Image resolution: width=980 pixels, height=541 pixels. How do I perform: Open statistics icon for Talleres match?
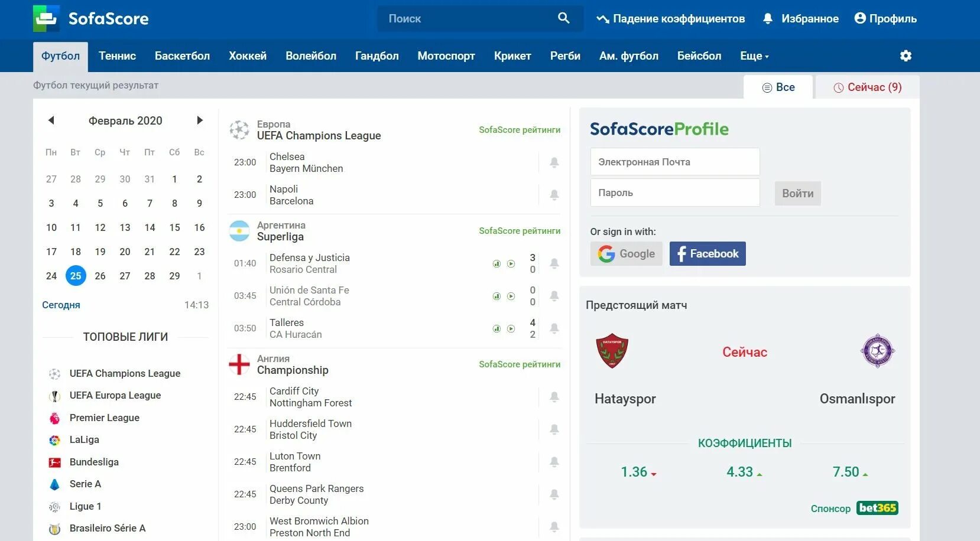click(497, 329)
